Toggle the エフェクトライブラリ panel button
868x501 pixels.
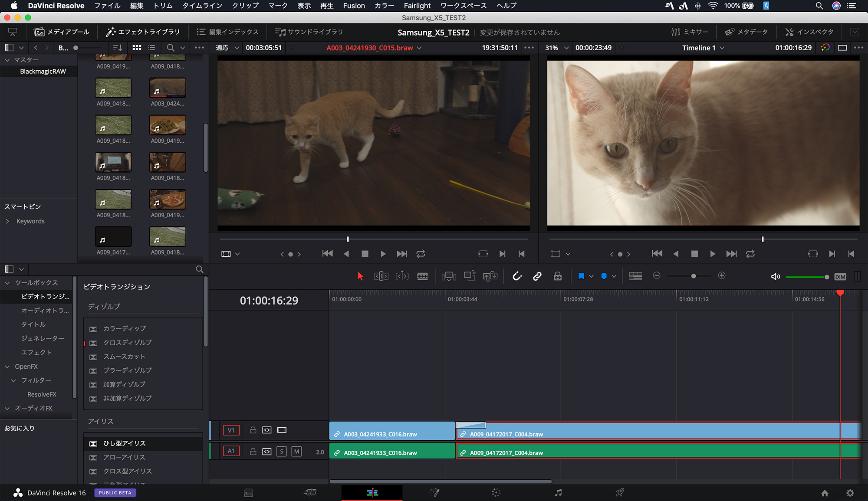point(143,32)
